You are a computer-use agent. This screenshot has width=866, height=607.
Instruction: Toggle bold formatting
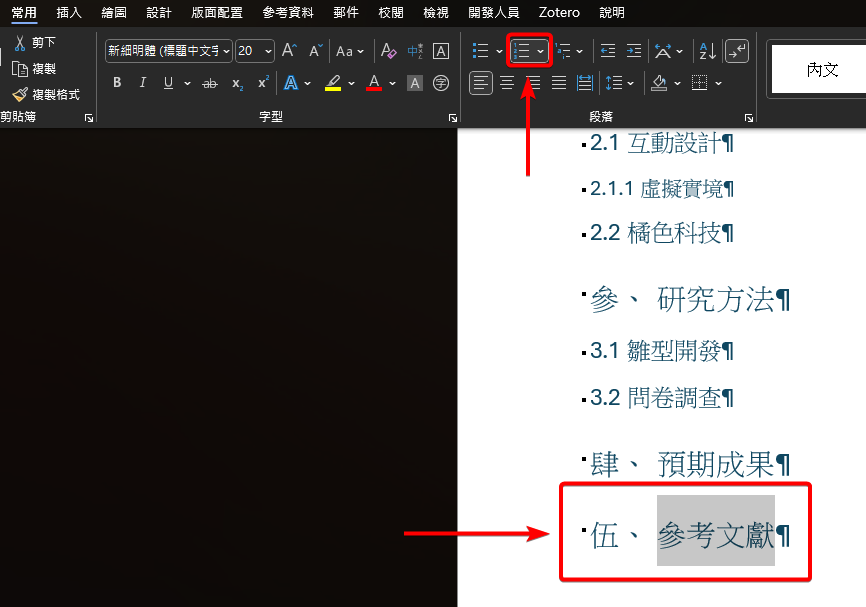coord(117,83)
